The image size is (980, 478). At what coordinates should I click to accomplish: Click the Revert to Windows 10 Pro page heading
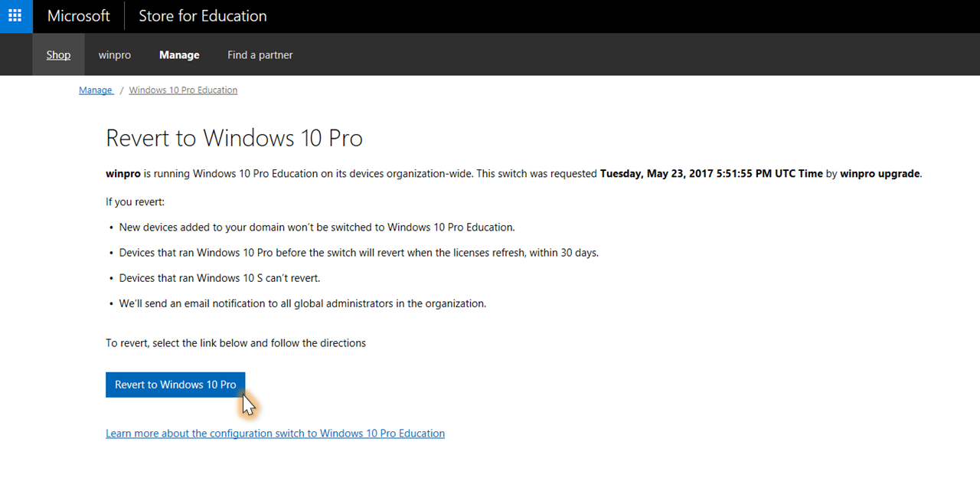coord(234,138)
